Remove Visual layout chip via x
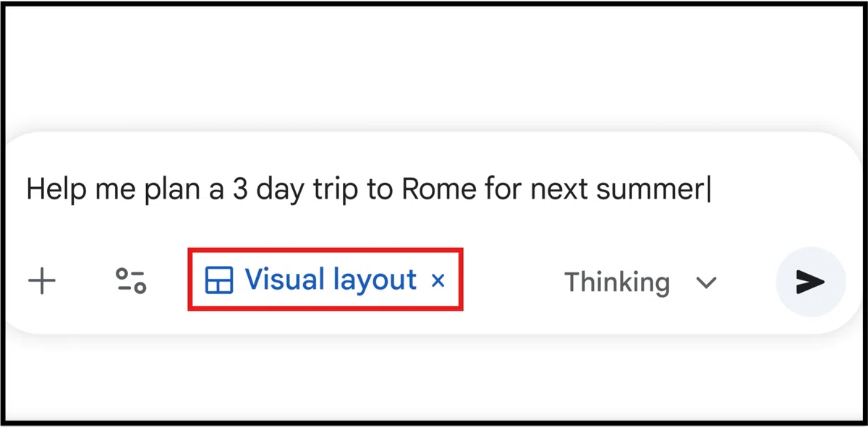 (x=438, y=280)
